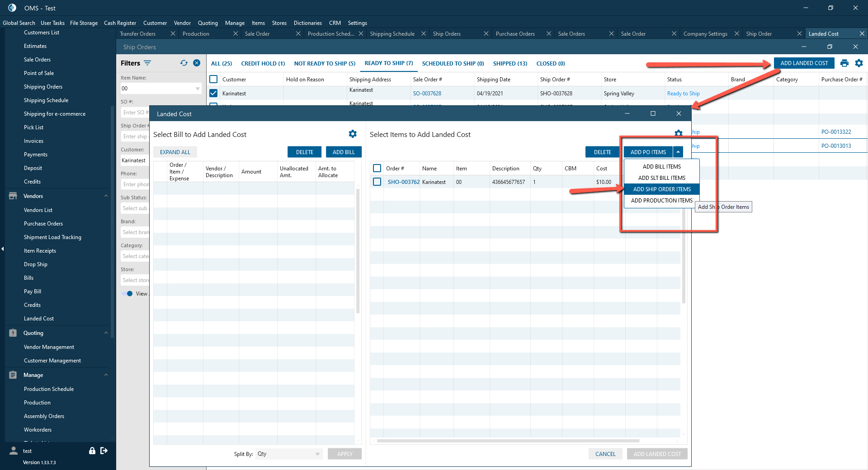Switch to the SHIPPED (13) tab

510,64
